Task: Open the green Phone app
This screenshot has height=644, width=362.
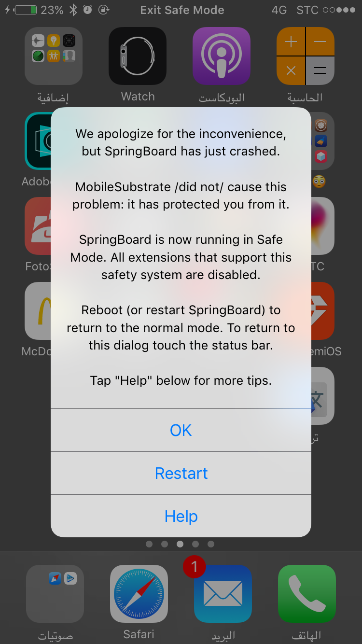Action: 306,594
